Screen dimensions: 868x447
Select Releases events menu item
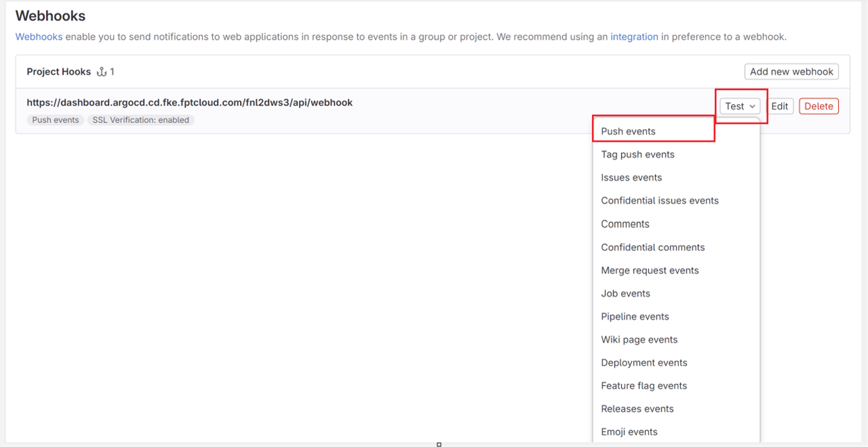click(x=637, y=409)
